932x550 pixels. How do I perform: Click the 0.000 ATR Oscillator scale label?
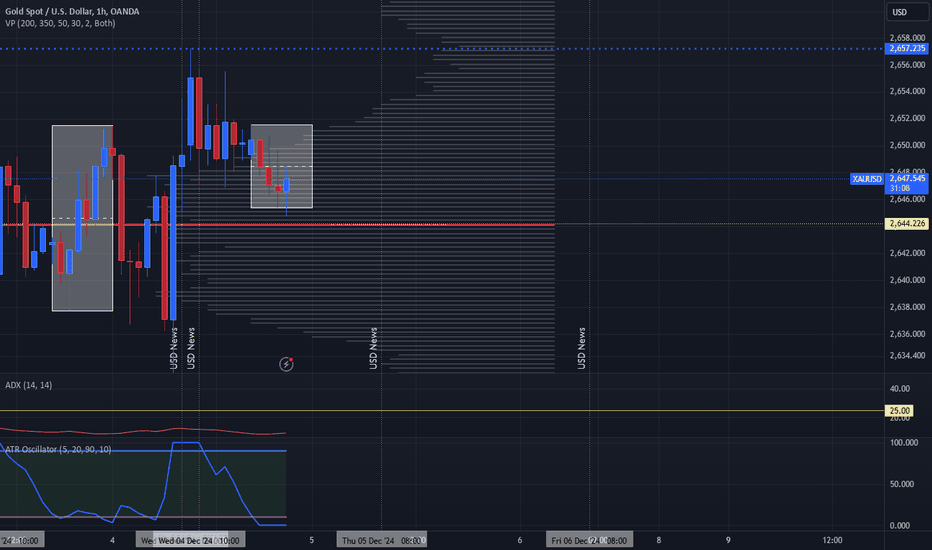click(x=899, y=526)
